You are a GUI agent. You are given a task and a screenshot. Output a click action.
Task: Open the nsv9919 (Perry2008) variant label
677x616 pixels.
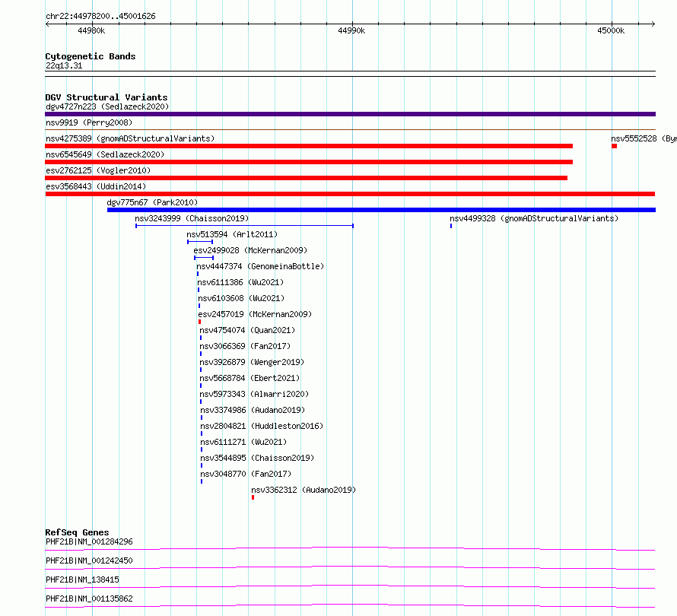[x=89, y=122]
